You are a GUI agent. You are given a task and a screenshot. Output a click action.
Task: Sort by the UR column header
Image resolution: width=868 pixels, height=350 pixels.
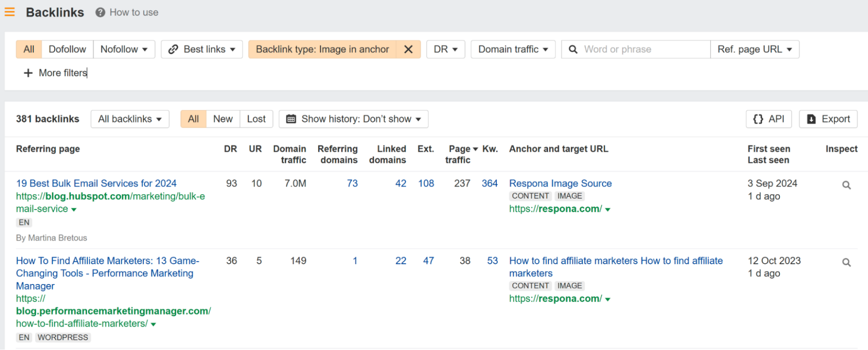pyautogui.click(x=255, y=149)
